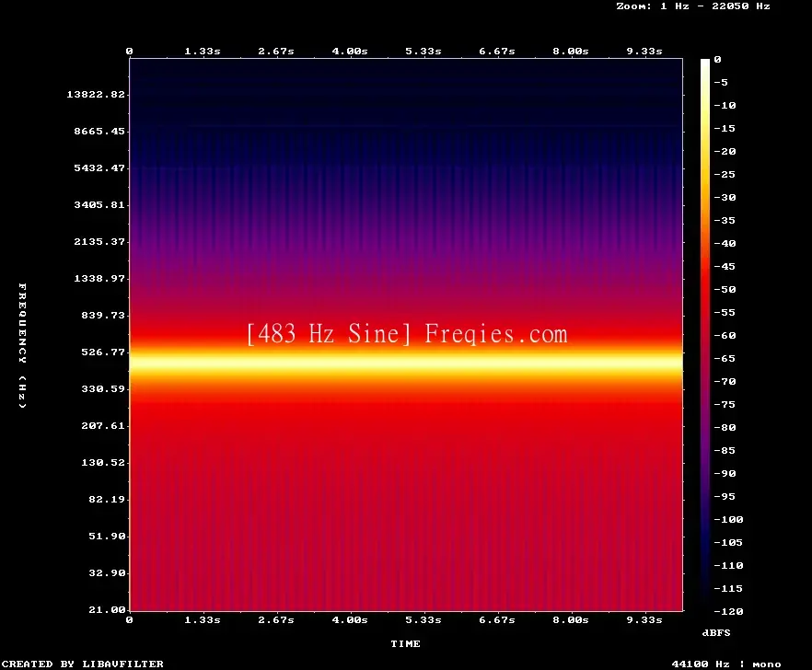Click the 'FREQUENCY (Hz)' axis label
Viewport: 812px width, 670px height.
(22, 345)
